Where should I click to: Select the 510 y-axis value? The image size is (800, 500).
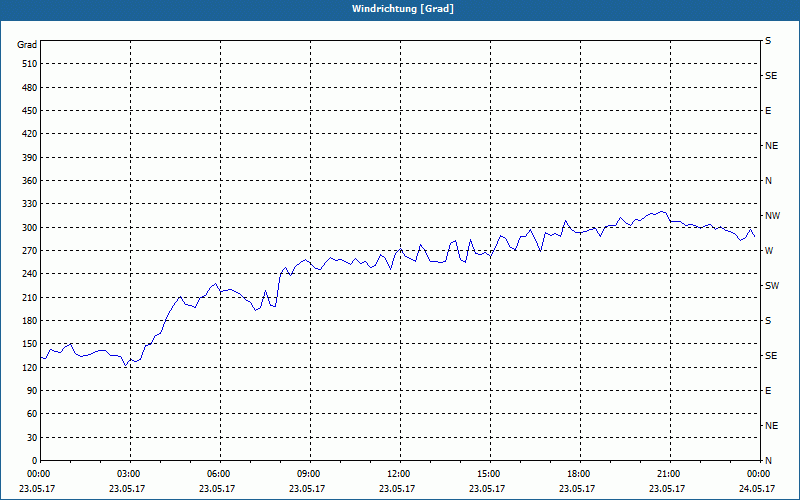click(30, 64)
